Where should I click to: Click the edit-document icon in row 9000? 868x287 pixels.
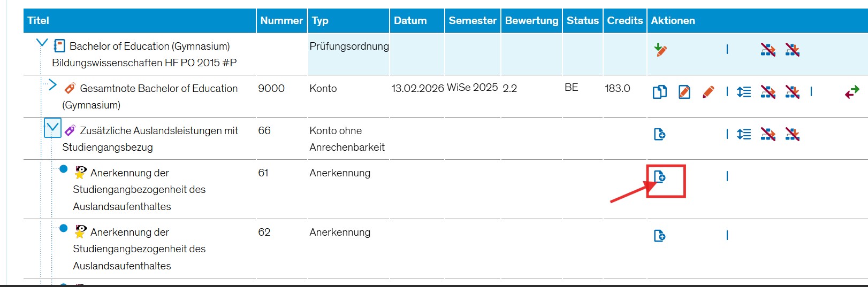point(684,92)
